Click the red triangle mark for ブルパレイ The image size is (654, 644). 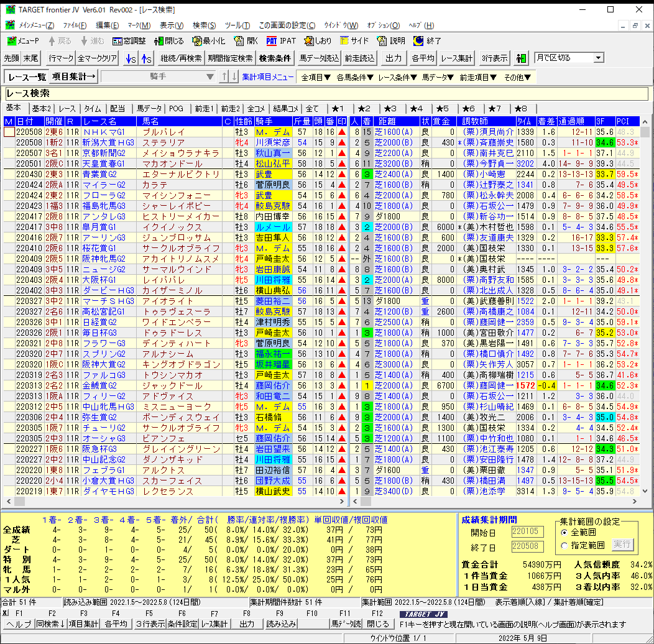coord(342,132)
